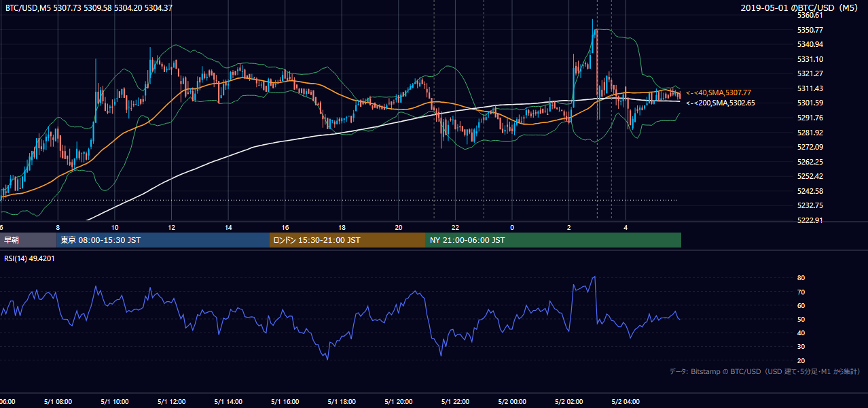Click hour label 4 under price chart
868x408 pixels.
[x=626, y=227]
